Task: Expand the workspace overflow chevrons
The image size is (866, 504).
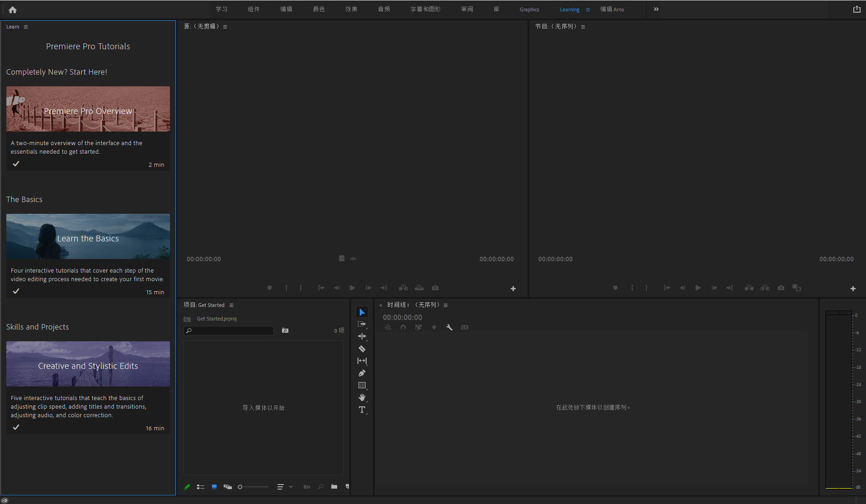Action: [x=656, y=9]
